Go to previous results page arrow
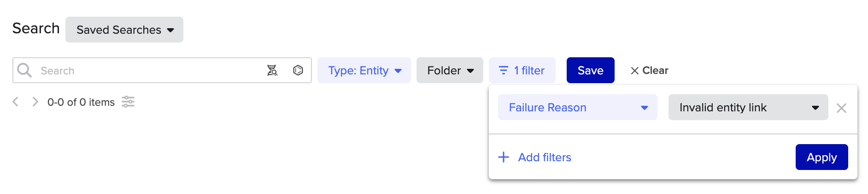868x194 pixels. click(16, 102)
